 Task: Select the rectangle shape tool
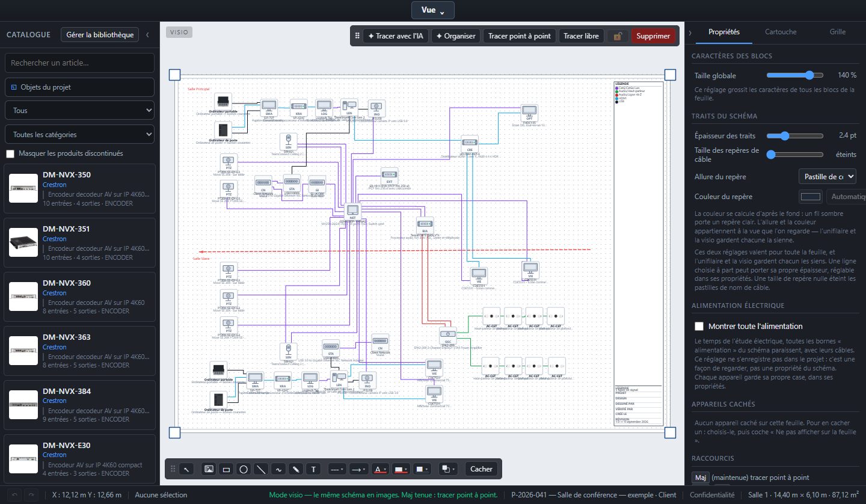click(x=226, y=469)
